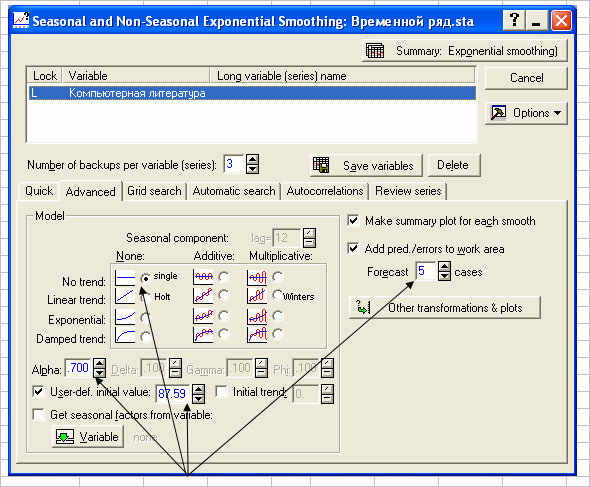
Task: Click the additive linear trend icon
Action: 203,295
